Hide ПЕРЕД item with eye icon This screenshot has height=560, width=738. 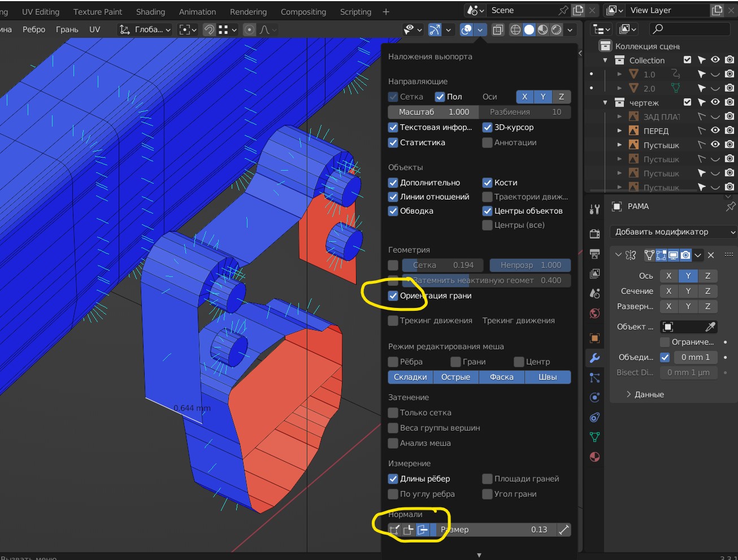pos(715,131)
